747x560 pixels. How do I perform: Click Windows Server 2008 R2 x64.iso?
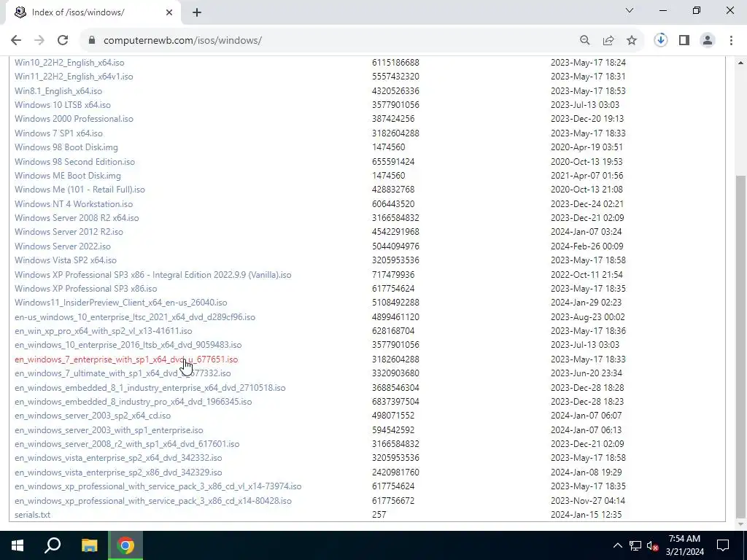(77, 218)
